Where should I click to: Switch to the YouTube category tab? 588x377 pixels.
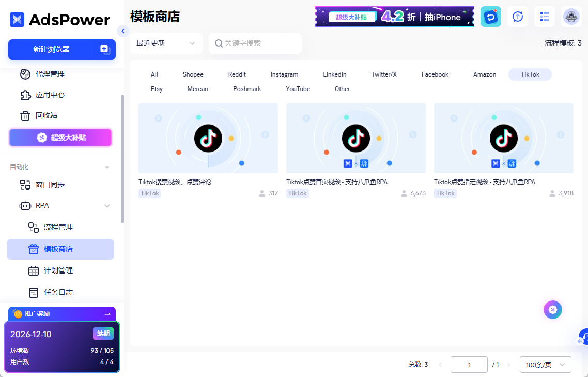coord(298,89)
